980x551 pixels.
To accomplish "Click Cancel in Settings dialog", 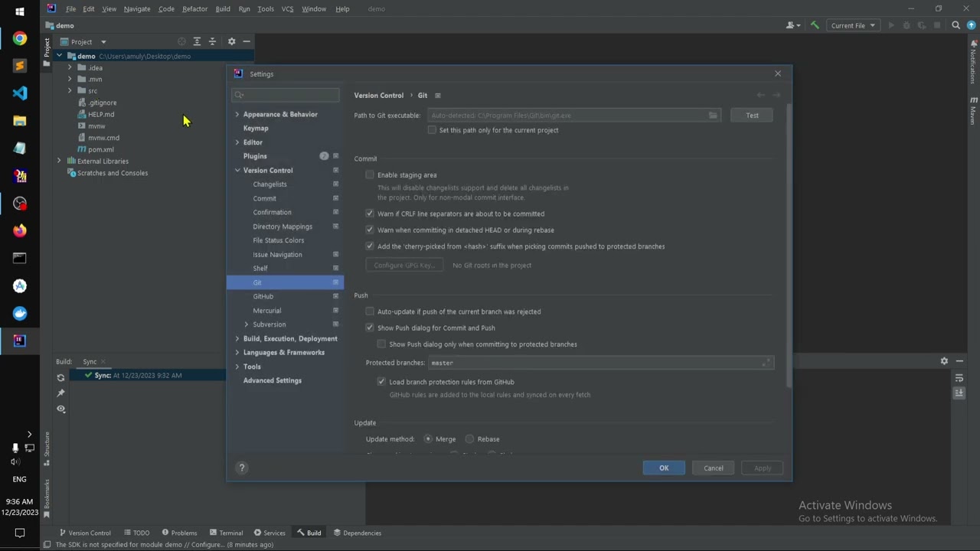I will click(714, 468).
